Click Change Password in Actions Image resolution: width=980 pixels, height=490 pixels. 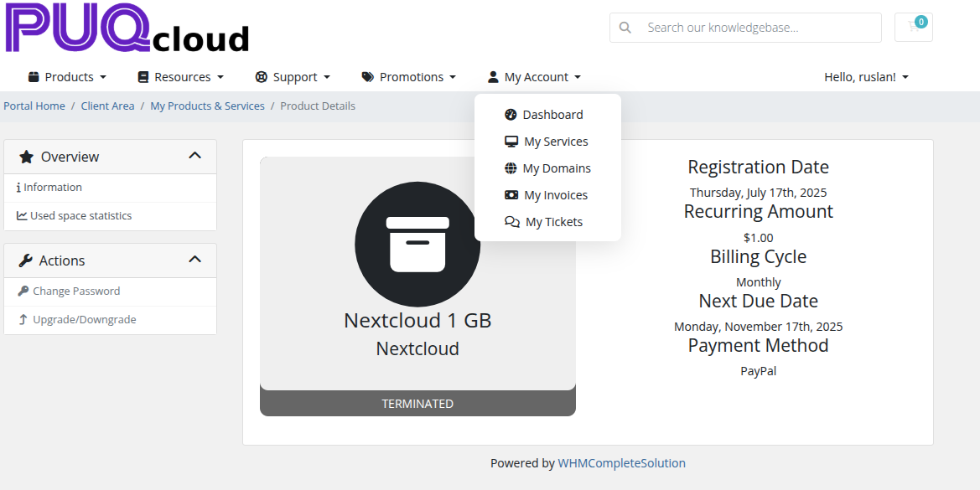click(x=76, y=291)
